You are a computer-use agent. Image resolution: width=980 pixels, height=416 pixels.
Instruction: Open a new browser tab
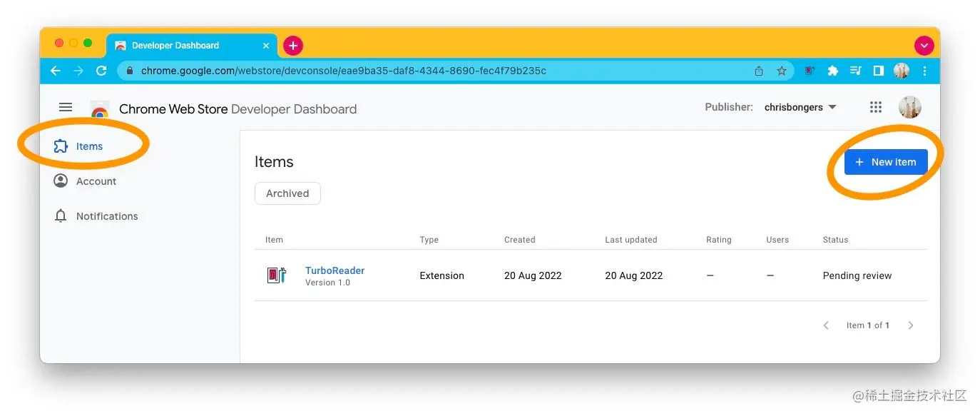[x=293, y=46]
